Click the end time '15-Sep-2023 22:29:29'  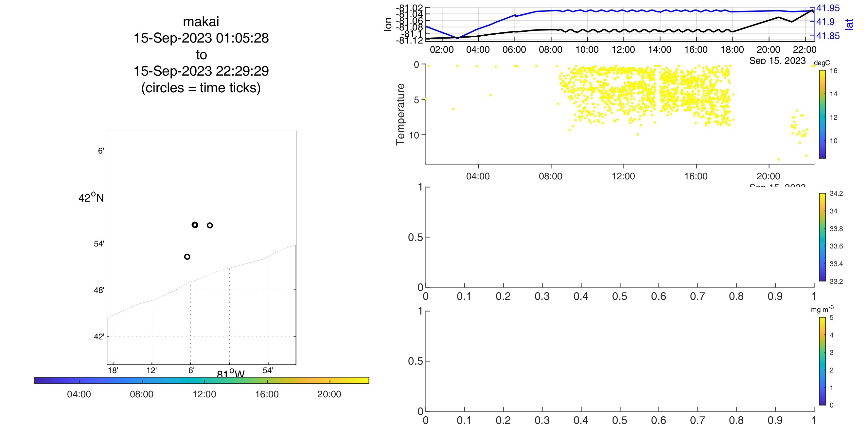click(201, 71)
